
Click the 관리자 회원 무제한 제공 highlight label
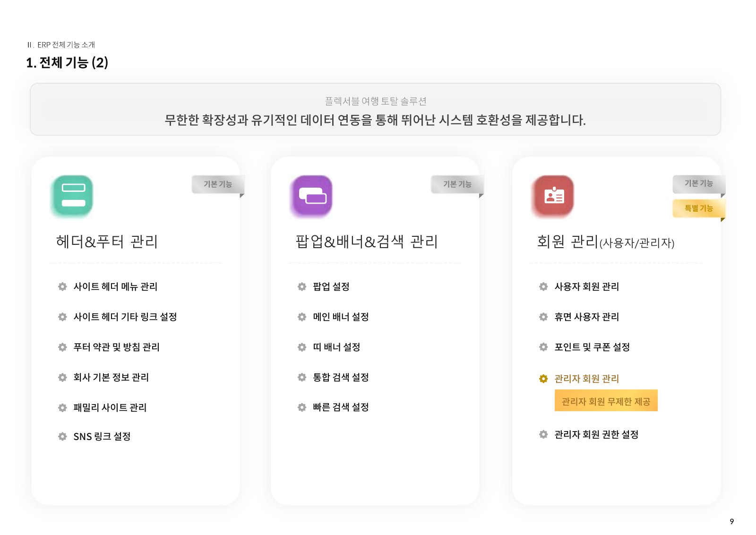[606, 401]
